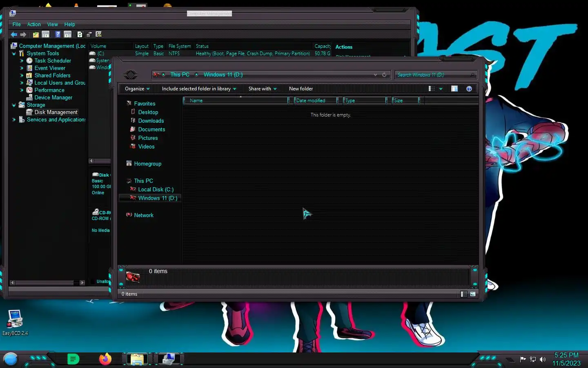Click the Status column header in disk list

253,46
